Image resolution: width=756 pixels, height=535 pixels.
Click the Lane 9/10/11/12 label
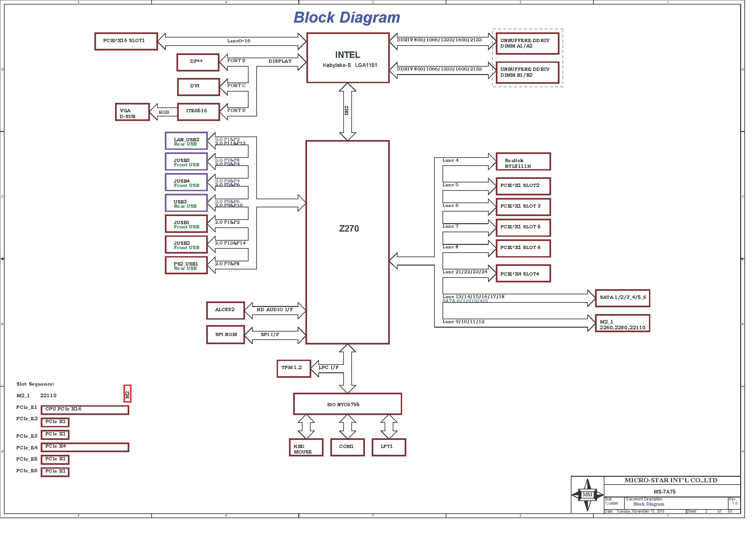[x=463, y=322]
